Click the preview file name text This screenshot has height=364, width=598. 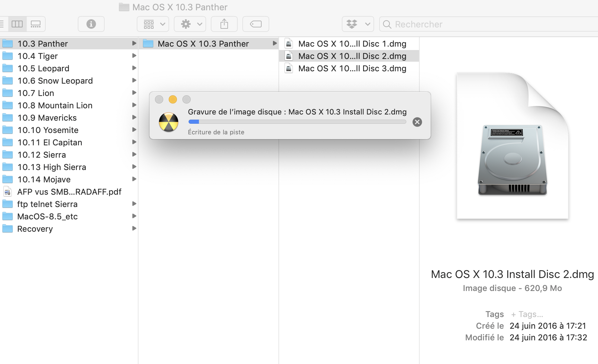coord(513,274)
